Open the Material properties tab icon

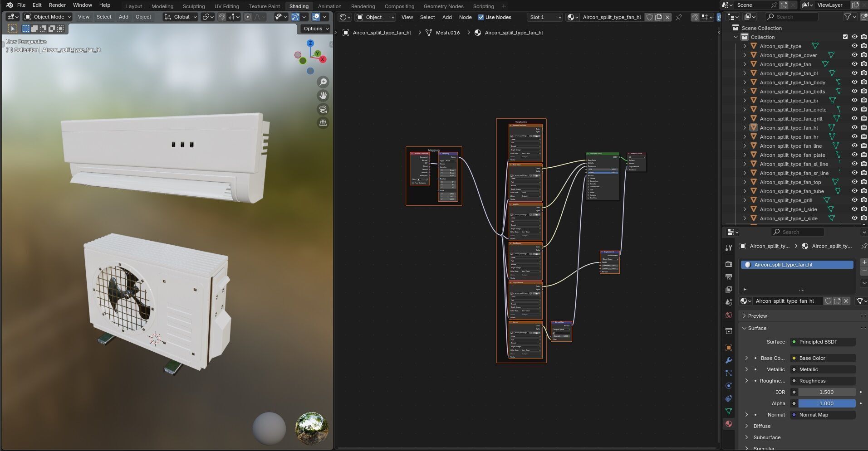[729, 424]
